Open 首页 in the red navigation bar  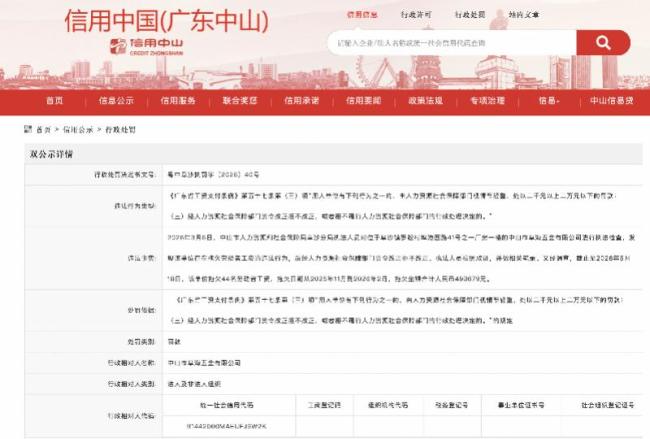click(x=54, y=101)
